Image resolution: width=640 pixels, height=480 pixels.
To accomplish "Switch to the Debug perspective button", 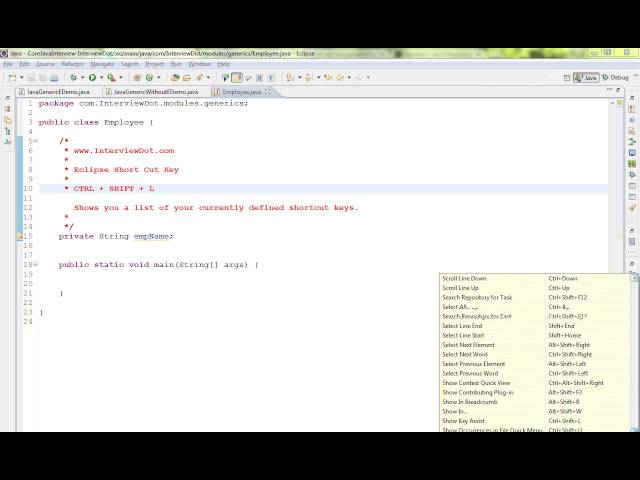I will tap(616, 78).
